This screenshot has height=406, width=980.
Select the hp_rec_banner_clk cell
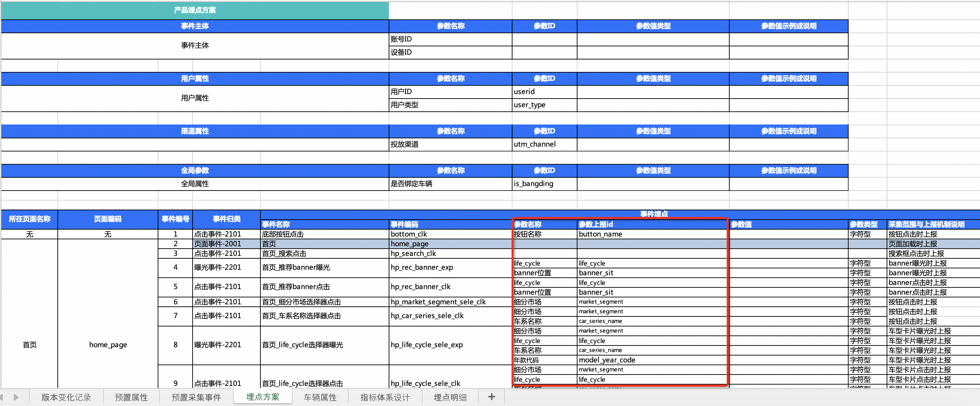pyautogui.click(x=451, y=287)
